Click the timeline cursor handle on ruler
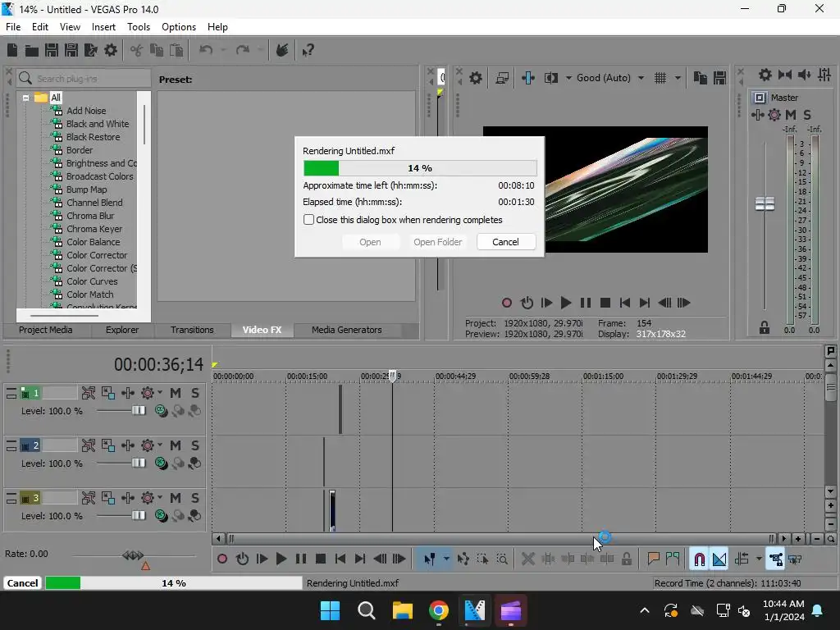The height and width of the screenshot is (630, 840). [x=393, y=376]
